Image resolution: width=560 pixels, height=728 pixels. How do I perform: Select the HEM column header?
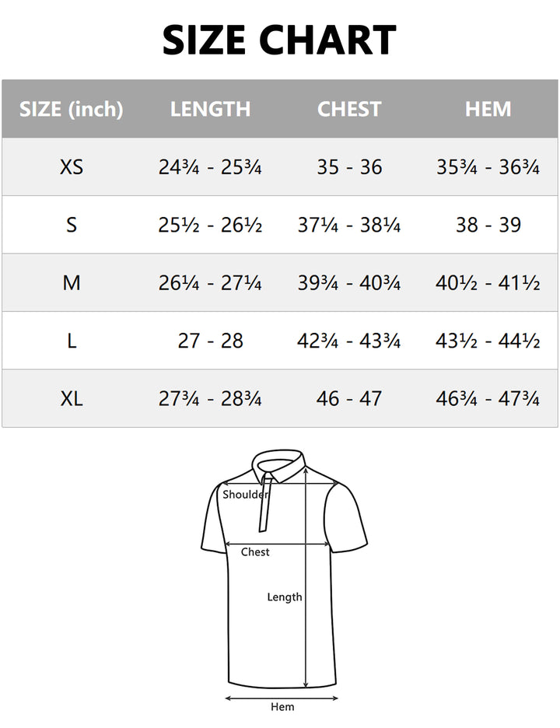(488, 109)
